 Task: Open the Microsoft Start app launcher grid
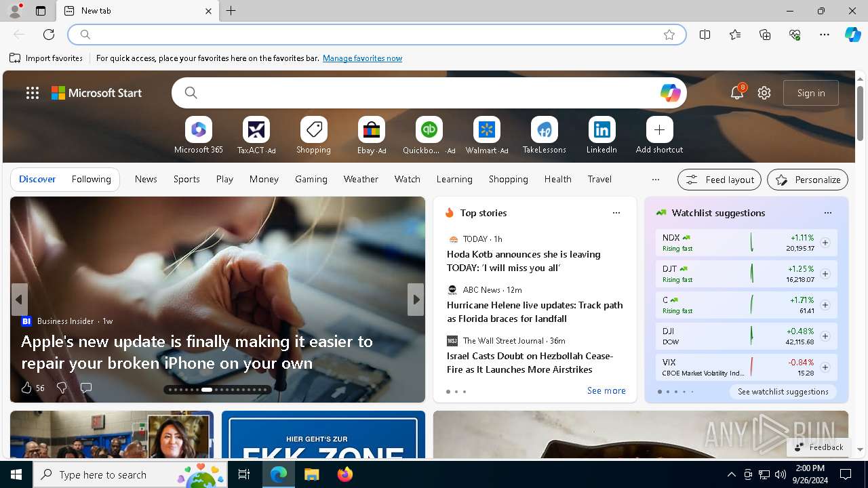33,93
